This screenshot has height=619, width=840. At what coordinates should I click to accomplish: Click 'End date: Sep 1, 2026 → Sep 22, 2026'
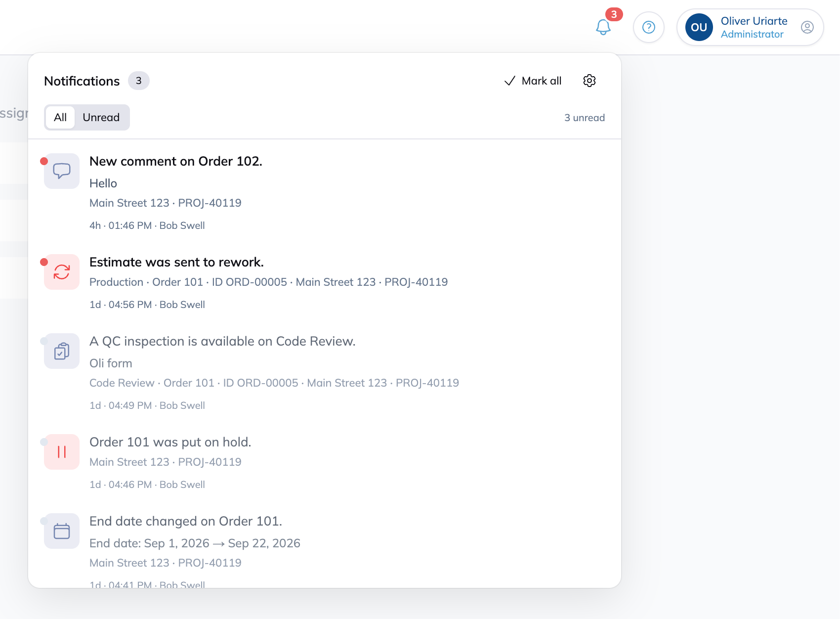(x=195, y=543)
